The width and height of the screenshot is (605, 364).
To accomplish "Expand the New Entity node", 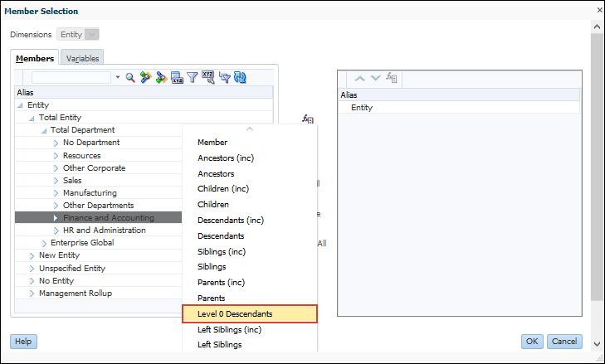I will coord(32,255).
